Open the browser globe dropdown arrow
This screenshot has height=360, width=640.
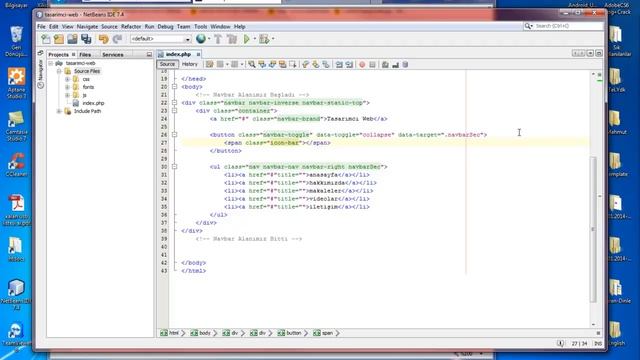click(209, 39)
